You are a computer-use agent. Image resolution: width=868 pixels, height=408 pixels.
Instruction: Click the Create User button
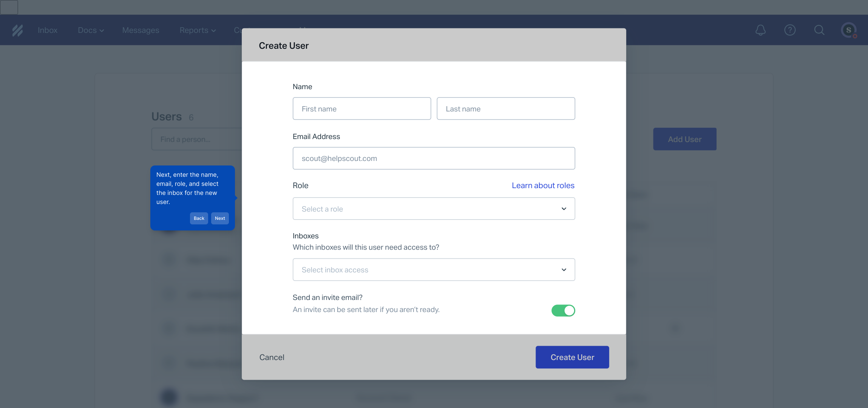572,357
